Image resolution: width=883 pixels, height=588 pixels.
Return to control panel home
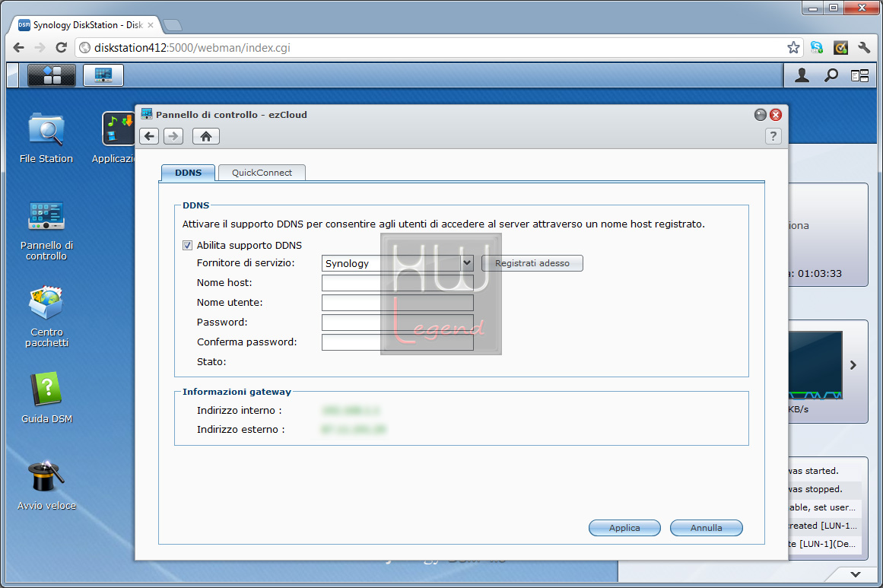coord(205,136)
